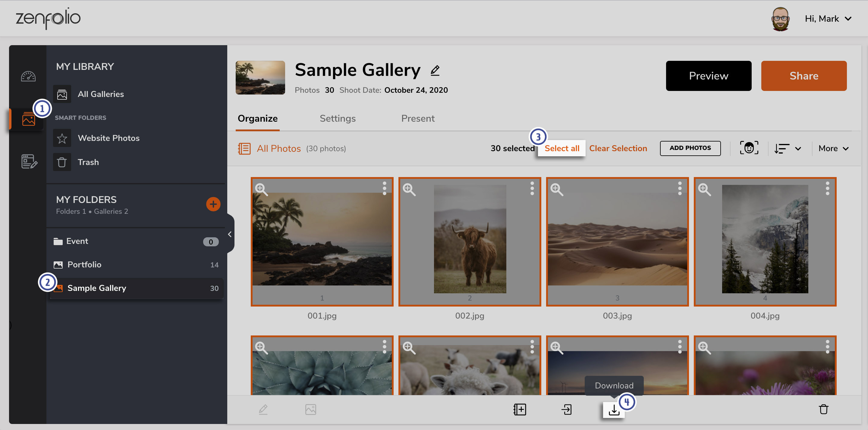Screen dimensions: 868x430
Task: Zoom into photo 002.jpg with the magnifier
Action: click(409, 190)
